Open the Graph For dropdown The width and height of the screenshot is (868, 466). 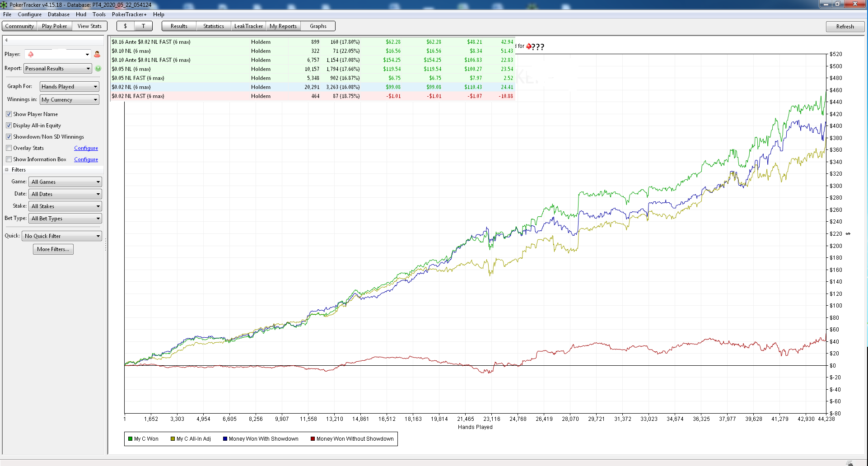click(70, 87)
